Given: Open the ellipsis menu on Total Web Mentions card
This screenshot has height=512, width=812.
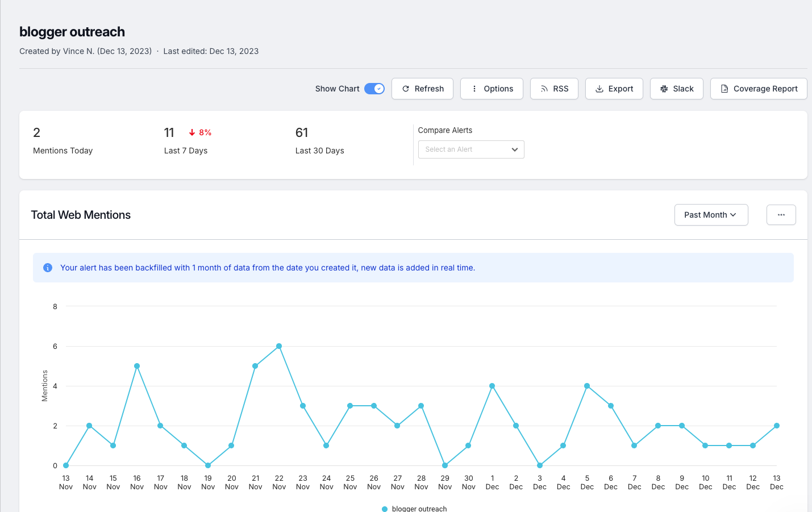Looking at the screenshot, I should click(x=781, y=215).
